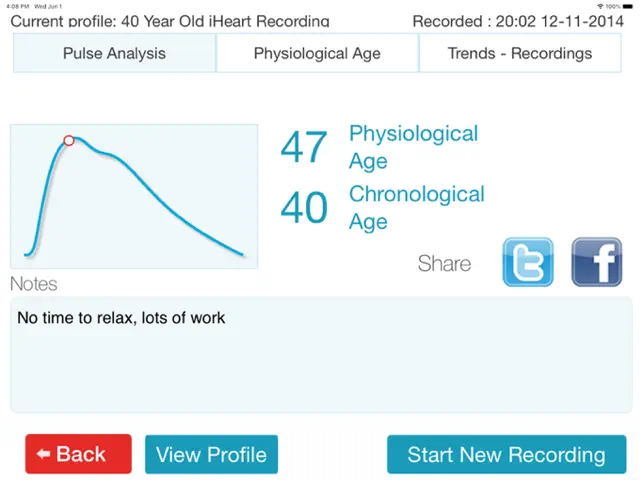Share result via Facebook icon
Image resolution: width=643 pixels, height=482 pixels.
pos(597,262)
